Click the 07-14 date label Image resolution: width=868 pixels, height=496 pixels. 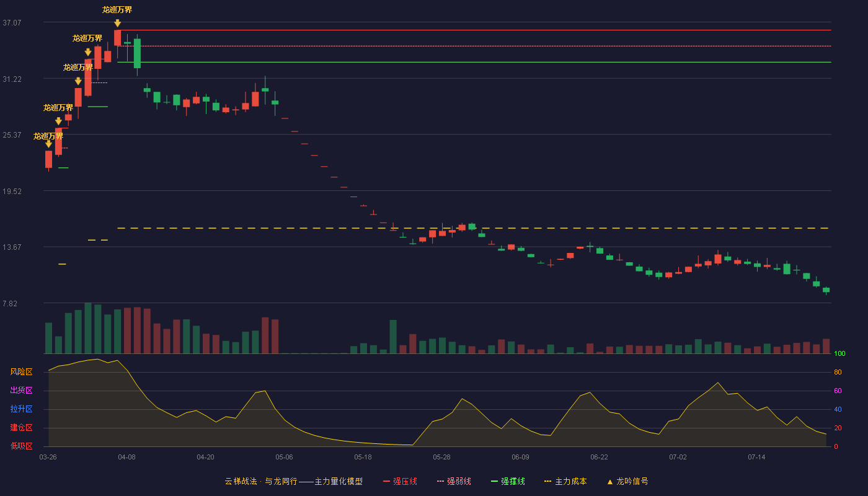(757, 457)
